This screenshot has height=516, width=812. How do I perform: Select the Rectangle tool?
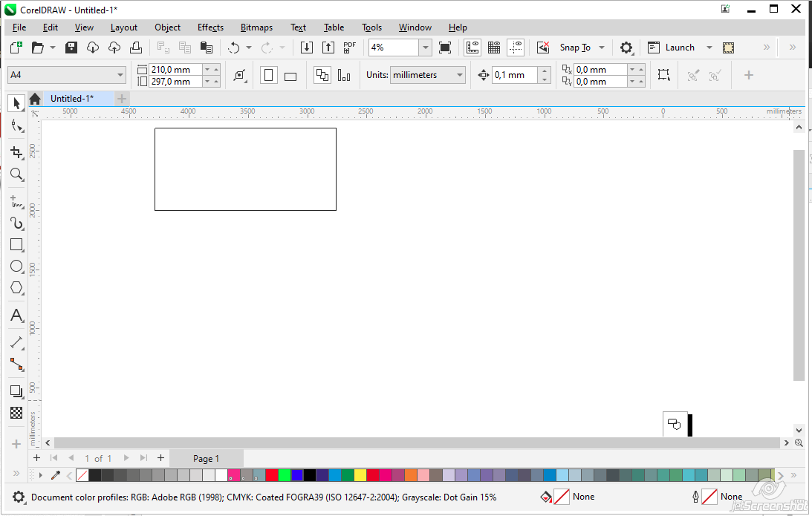click(16, 244)
